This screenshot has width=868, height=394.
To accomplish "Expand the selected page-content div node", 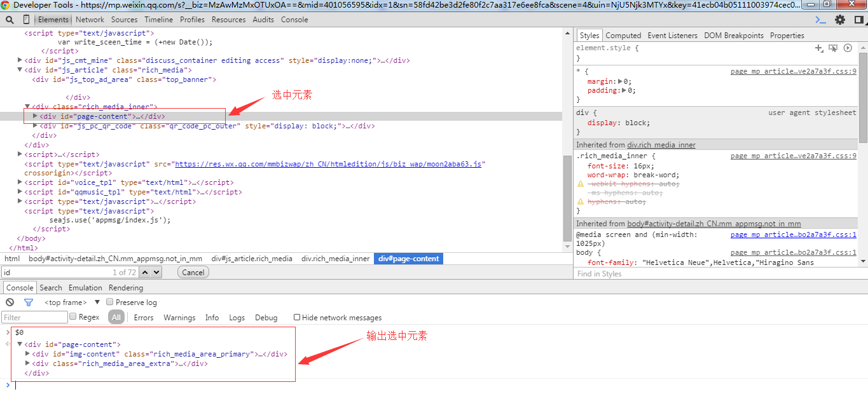I will coord(35,116).
